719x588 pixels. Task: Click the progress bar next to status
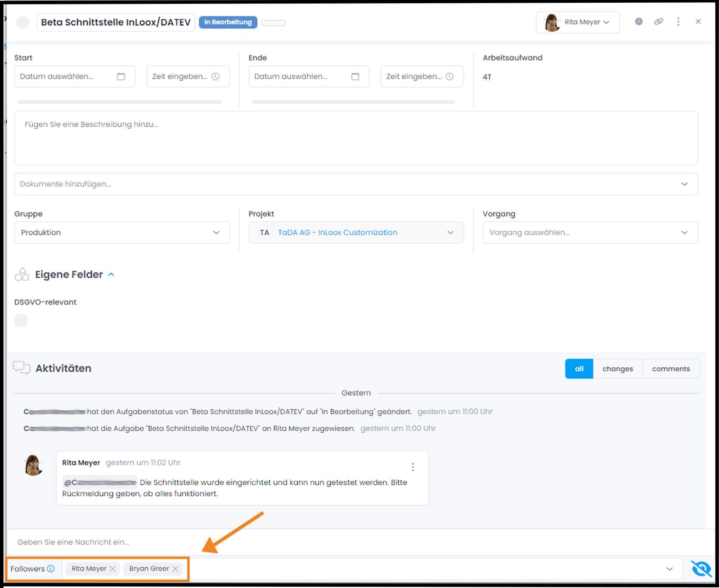pyautogui.click(x=273, y=23)
